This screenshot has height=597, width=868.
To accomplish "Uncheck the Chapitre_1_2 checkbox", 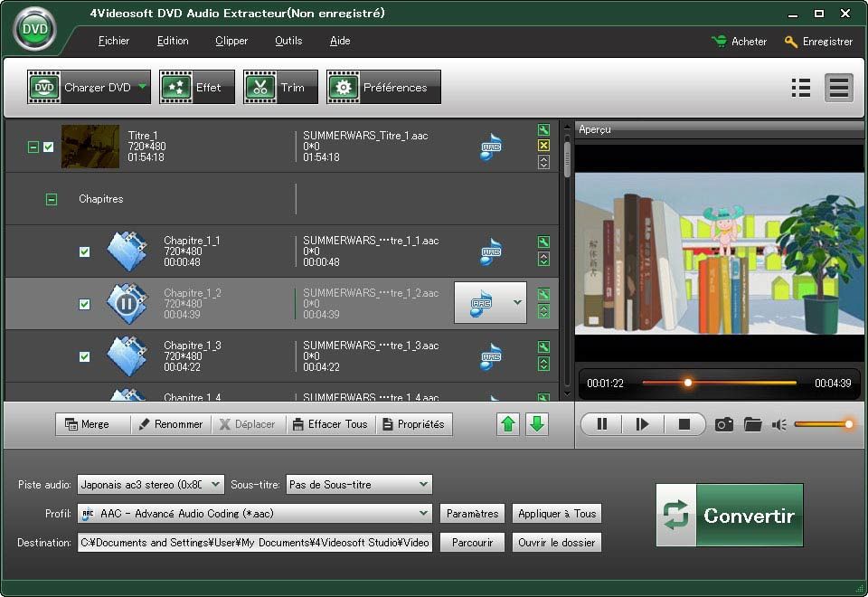I will coord(84,304).
